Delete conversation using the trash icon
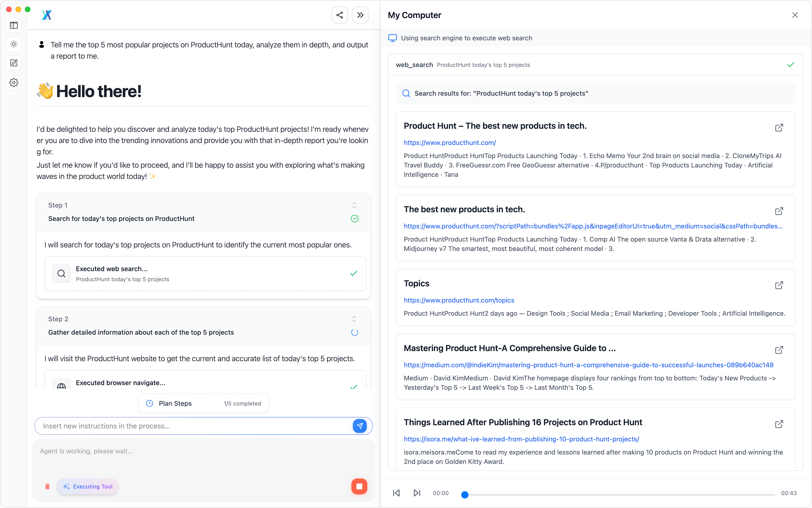The height and width of the screenshot is (508, 812). [x=47, y=486]
